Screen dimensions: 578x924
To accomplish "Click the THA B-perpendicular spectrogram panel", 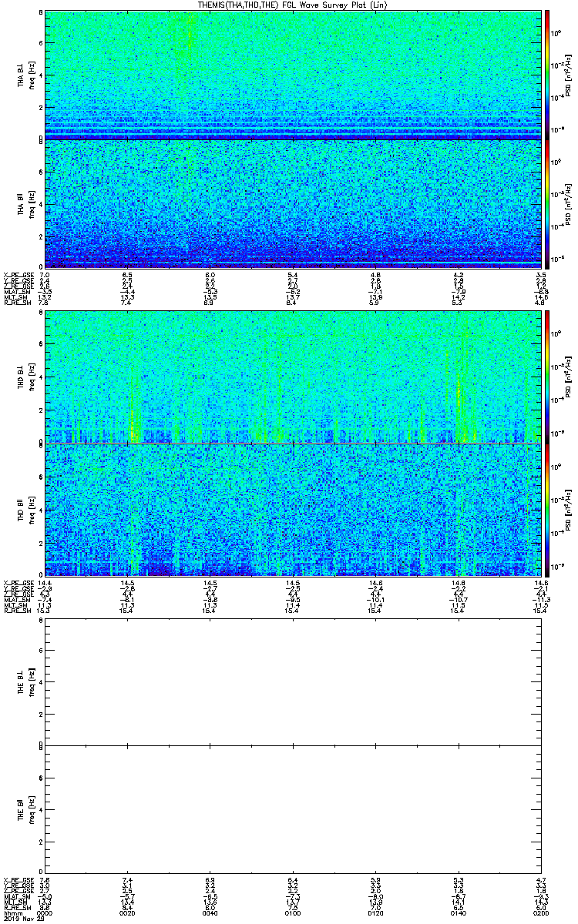I will click(291, 75).
